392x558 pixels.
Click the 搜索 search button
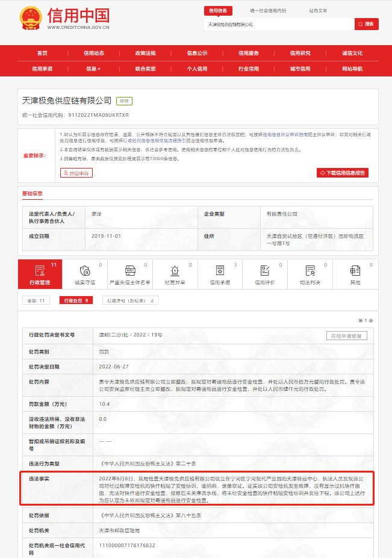(x=366, y=24)
